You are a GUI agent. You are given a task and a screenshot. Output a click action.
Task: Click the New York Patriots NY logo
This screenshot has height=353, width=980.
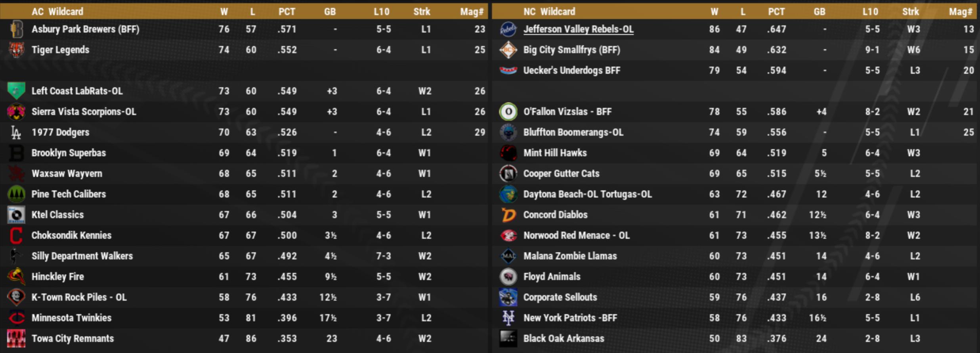tap(508, 318)
